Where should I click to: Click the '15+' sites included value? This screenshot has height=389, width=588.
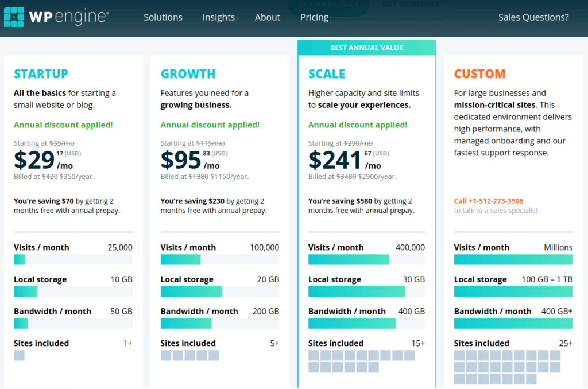pos(418,343)
